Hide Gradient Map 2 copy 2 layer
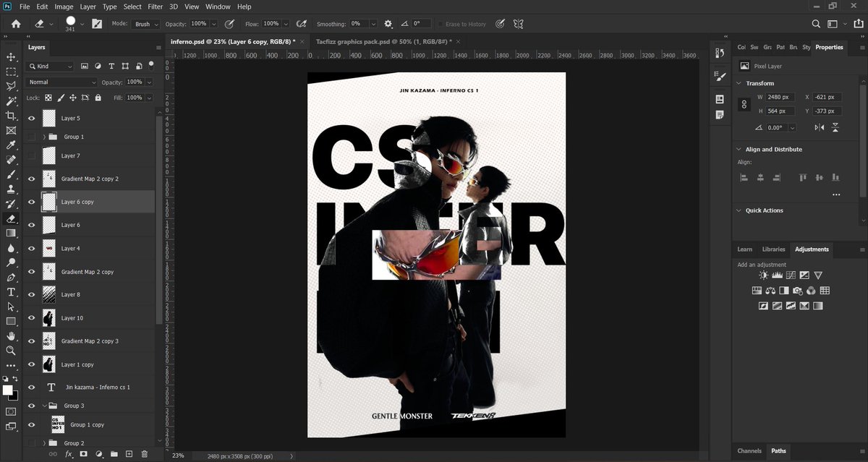This screenshot has height=462, width=868. tap(31, 179)
